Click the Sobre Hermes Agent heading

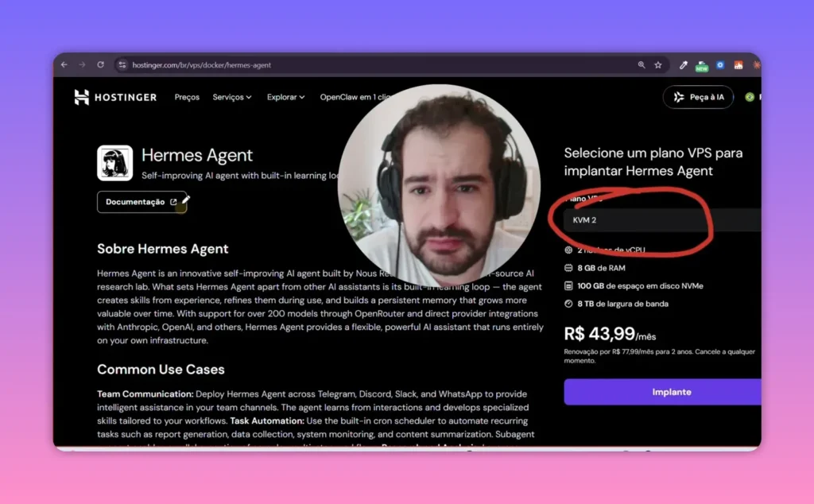(x=162, y=249)
